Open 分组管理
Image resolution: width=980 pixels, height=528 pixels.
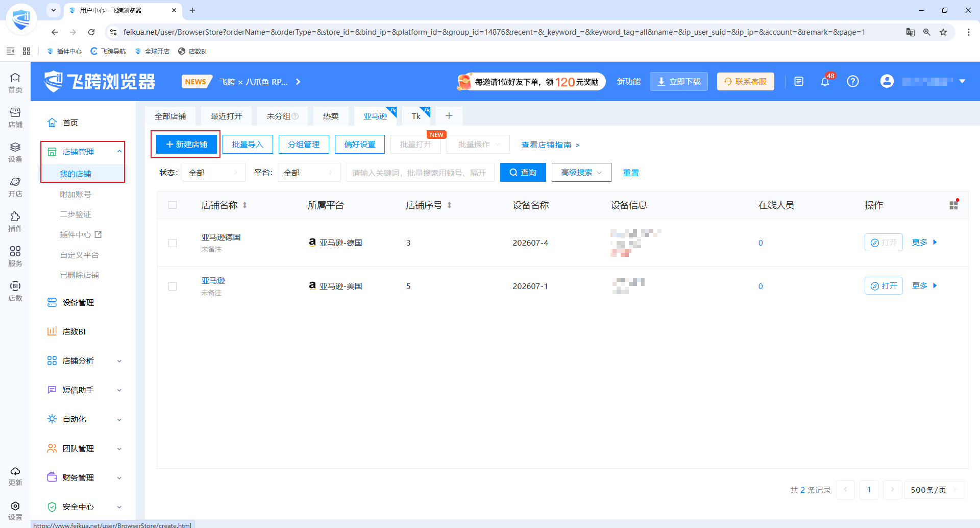[304, 145]
